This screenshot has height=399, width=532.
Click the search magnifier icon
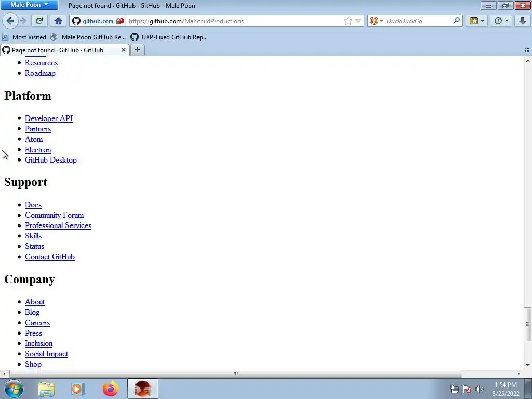pyautogui.click(x=456, y=21)
